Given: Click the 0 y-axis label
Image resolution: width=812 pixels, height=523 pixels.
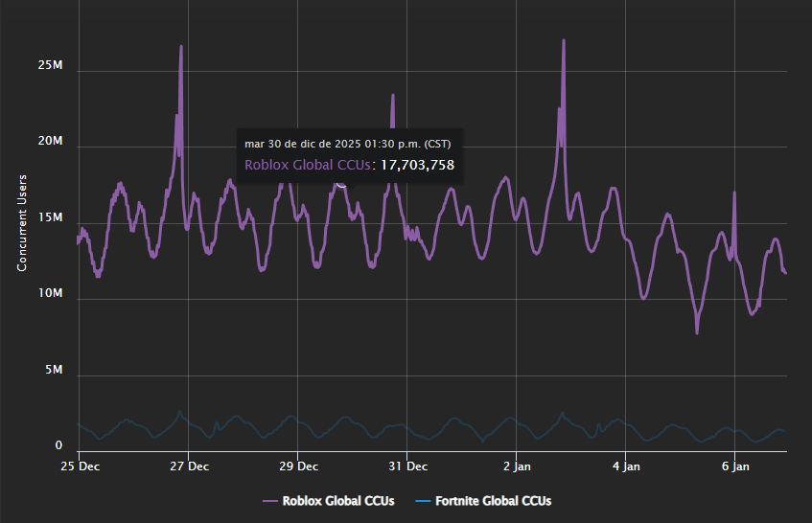Looking at the screenshot, I should point(58,445).
